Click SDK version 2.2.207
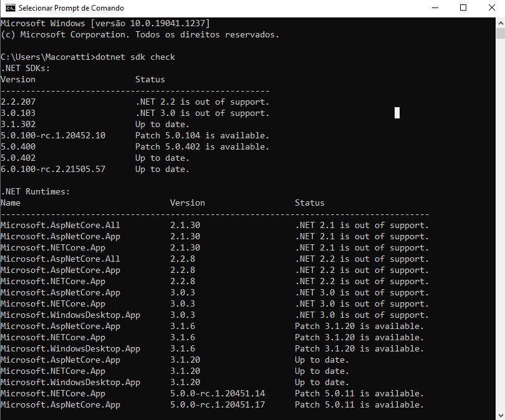 (18, 102)
